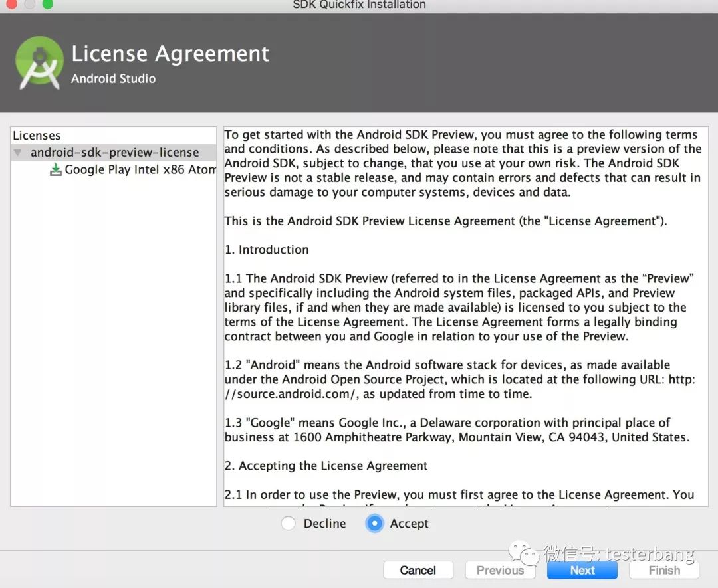
Task: Click the Finish button
Action: 664,570
